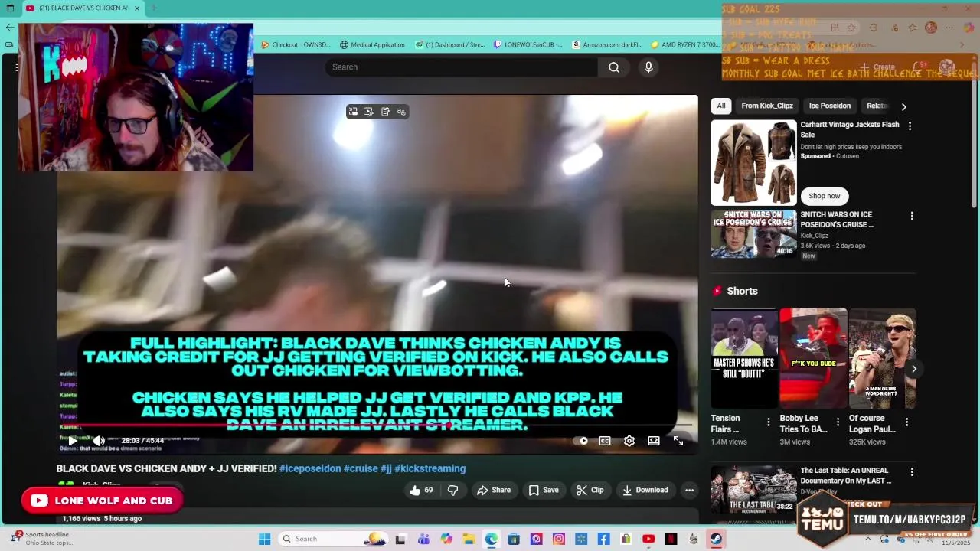Screen dimensions: 980x551
Task: Select the partially shown Related chip
Action: coord(877,106)
